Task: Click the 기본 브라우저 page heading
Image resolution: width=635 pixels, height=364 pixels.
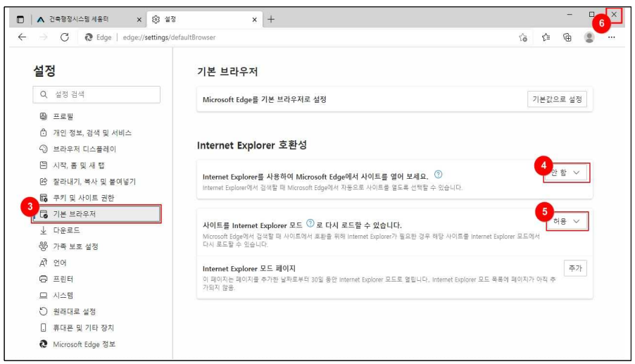Action: click(227, 72)
